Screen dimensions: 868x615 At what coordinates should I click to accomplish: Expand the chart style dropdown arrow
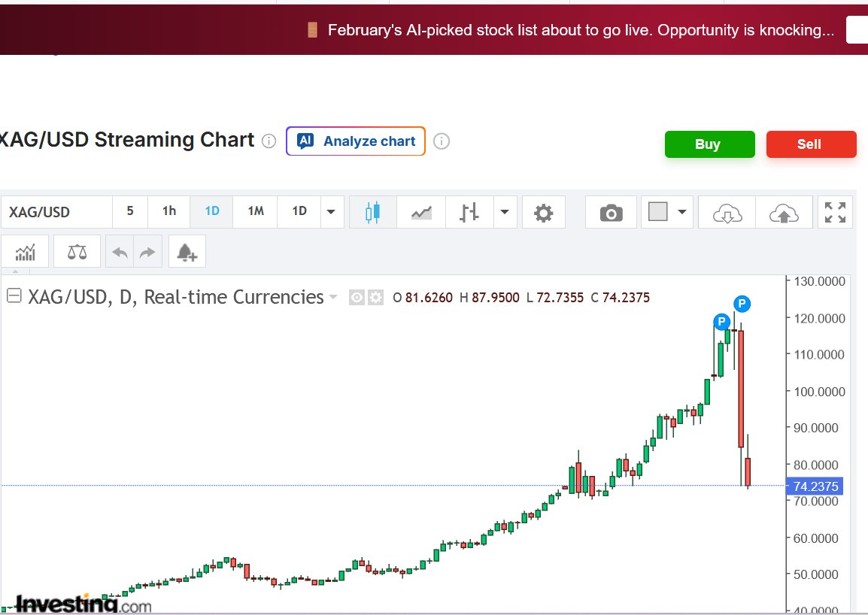[x=505, y=212]
